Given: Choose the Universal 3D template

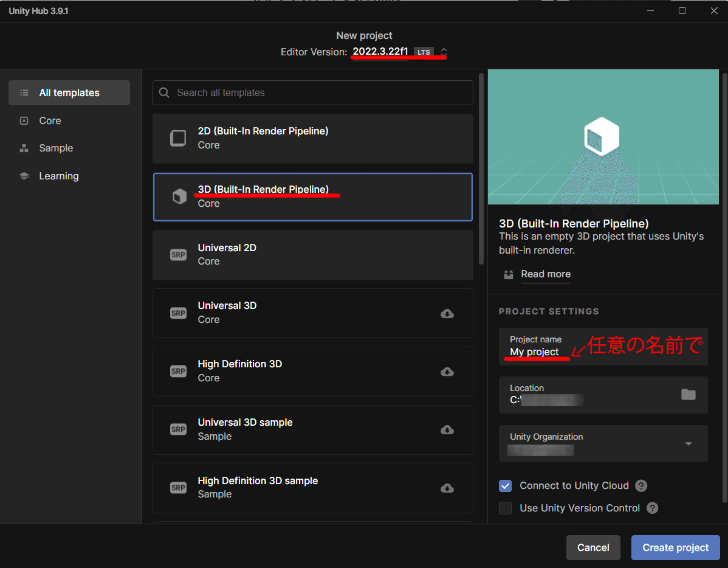Looking at the screenshot, I should click(x=313, y=313).
